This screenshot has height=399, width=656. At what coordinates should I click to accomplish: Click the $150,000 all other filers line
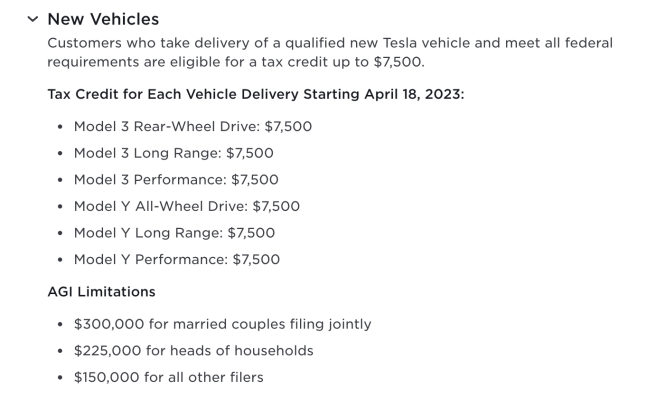169,377
